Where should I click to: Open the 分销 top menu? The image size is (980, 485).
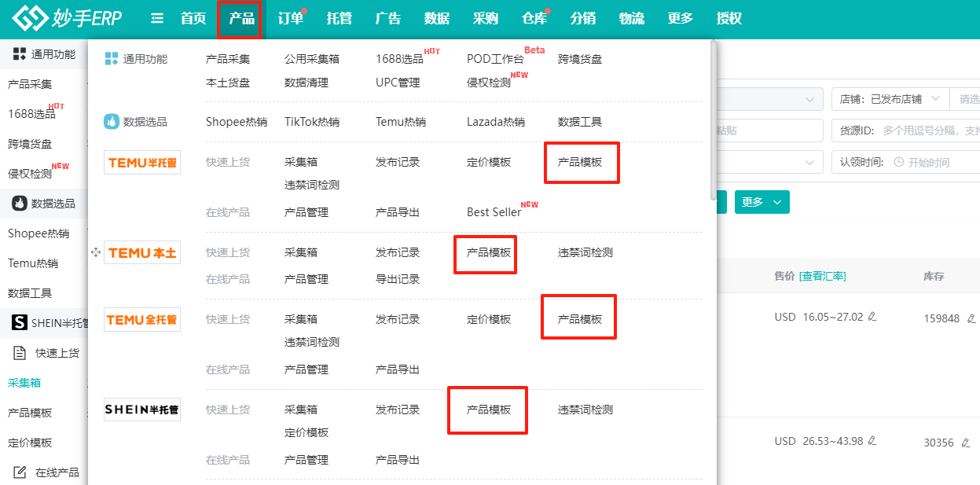point(583,18)
